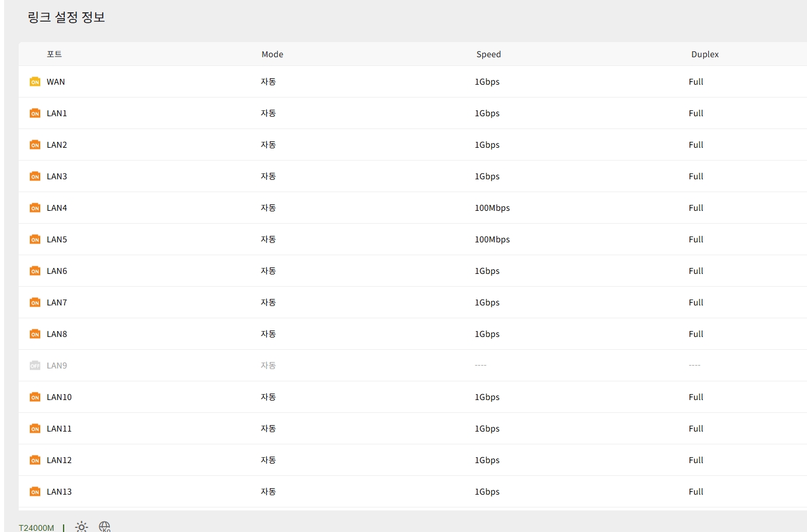This screenshot has height=532, width=807.
Task: Click the LAN4 port ON icon
Action: click(35, 208)
